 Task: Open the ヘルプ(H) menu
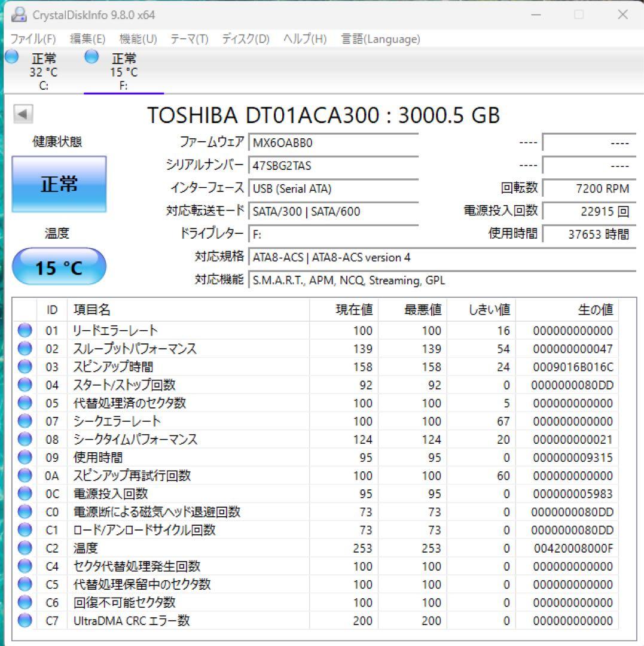coord(305,39)
